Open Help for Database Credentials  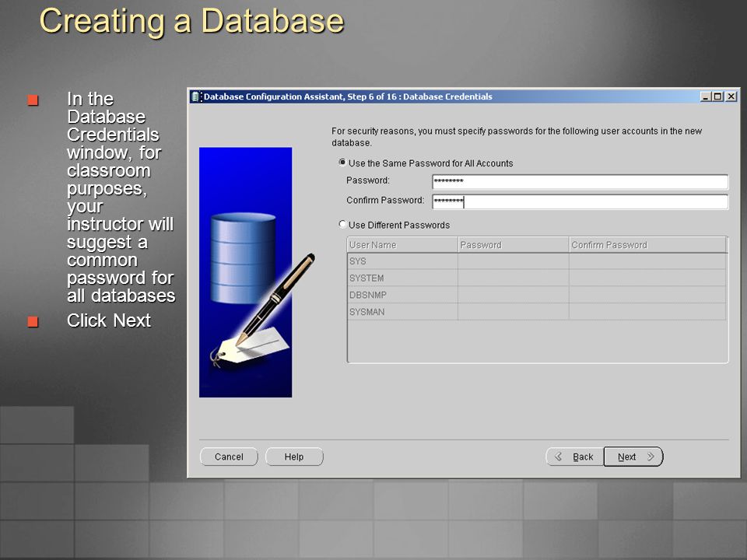(x=294, y=457)
